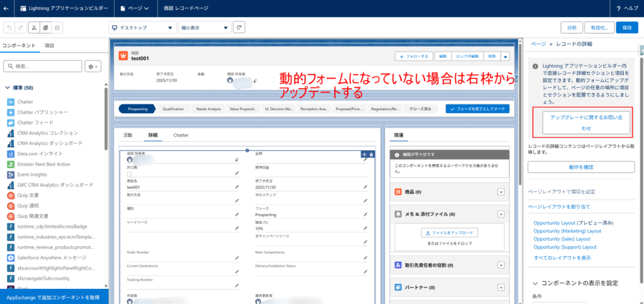Go back using the arrow in header
The image size is (644, 304).
tap(6, 8)
